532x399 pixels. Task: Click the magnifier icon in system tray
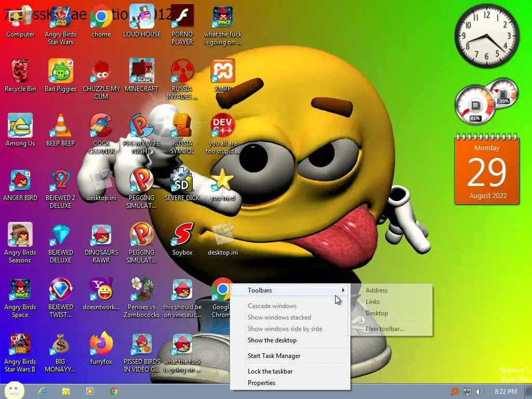pyautogui.click(x=454, y=392)
